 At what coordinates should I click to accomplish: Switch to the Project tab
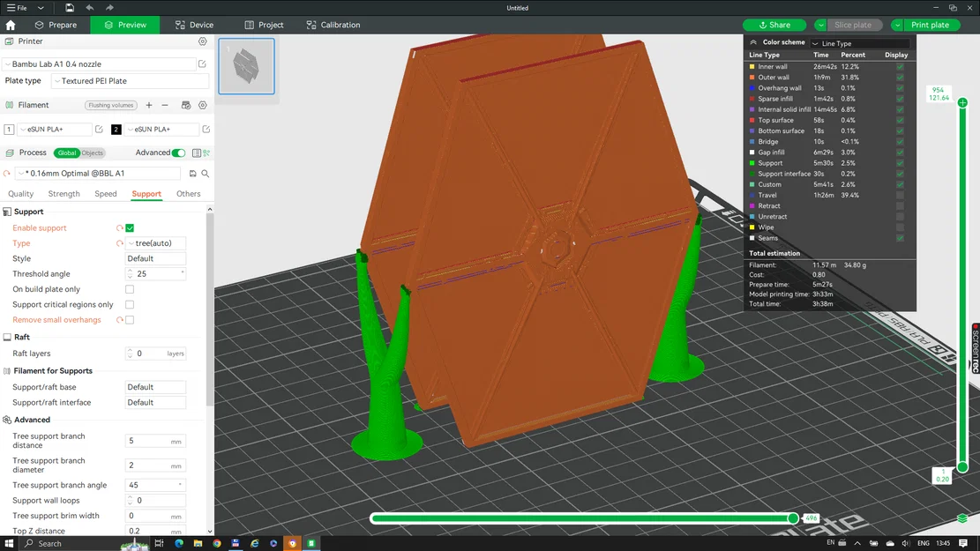[264, 25]
